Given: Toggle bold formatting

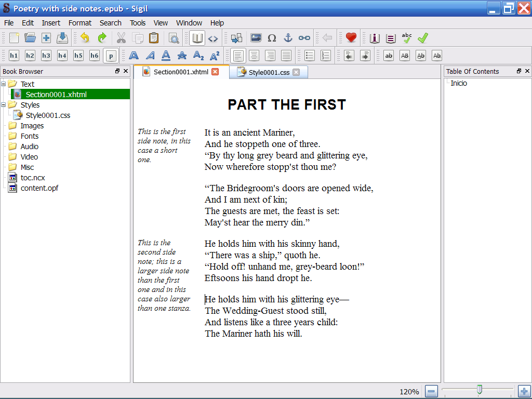Looking at the screenshot, I should pos(134,56).
